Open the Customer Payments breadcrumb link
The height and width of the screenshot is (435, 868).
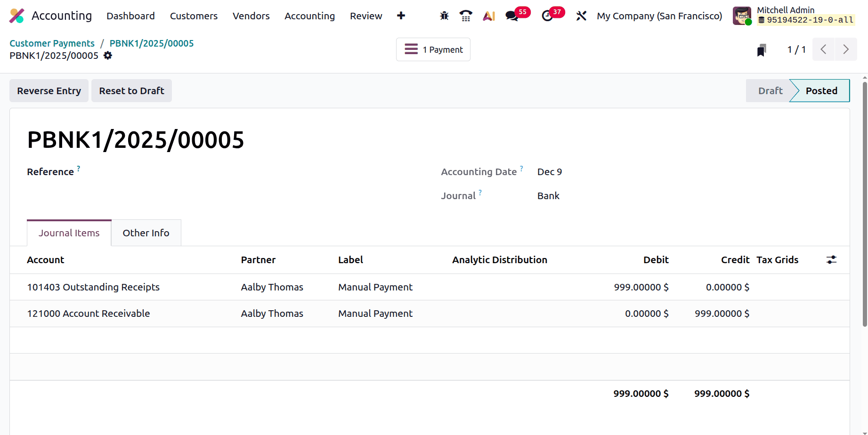tap(52, 43)
